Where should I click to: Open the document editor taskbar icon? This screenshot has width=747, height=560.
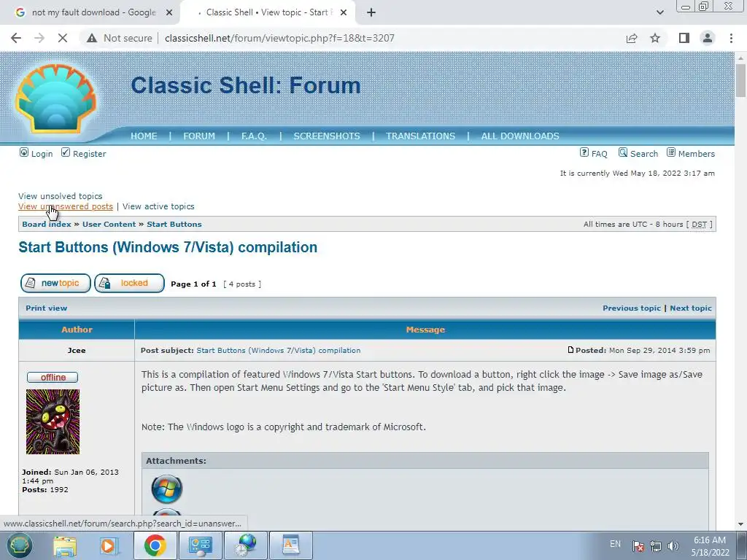291,545
